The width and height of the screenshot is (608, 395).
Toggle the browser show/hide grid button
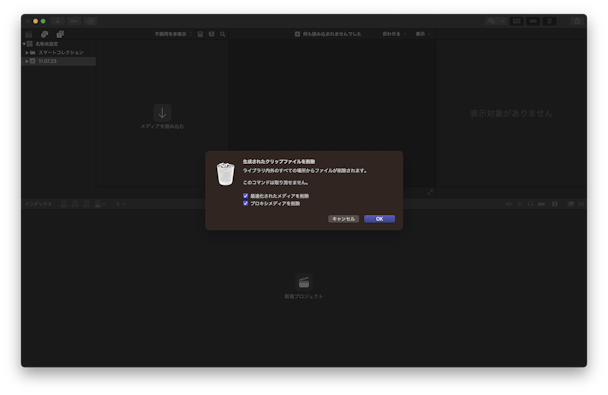(x=516, y=21)
